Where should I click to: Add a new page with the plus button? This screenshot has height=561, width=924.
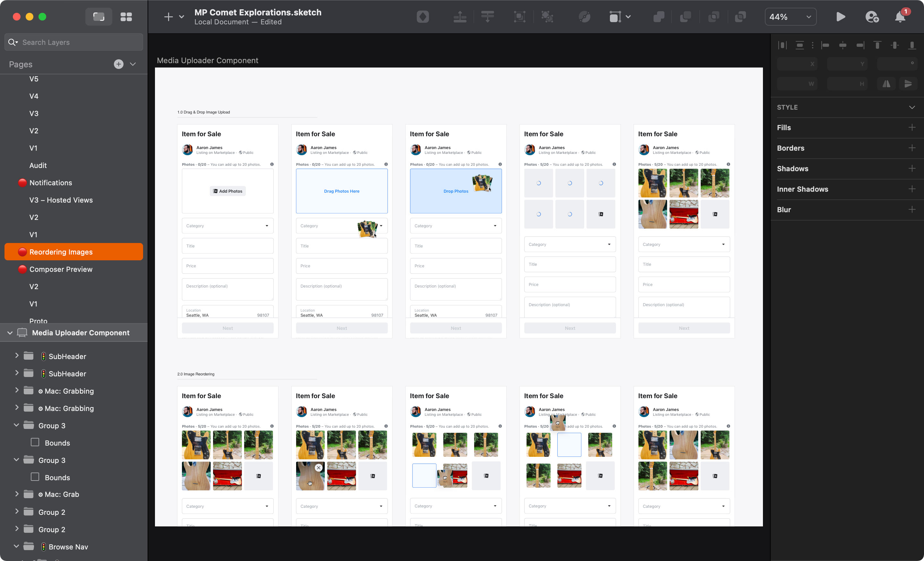pos(118,64)
